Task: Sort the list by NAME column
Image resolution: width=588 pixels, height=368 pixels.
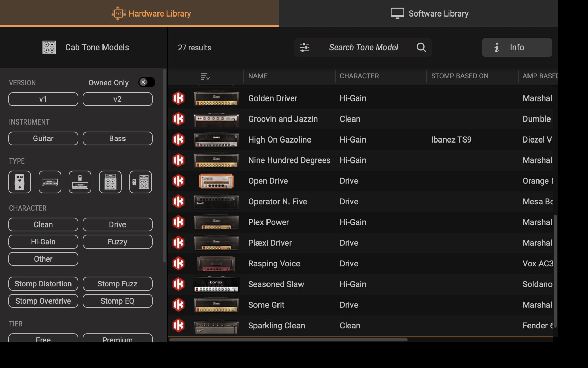Action: [258, 76]
